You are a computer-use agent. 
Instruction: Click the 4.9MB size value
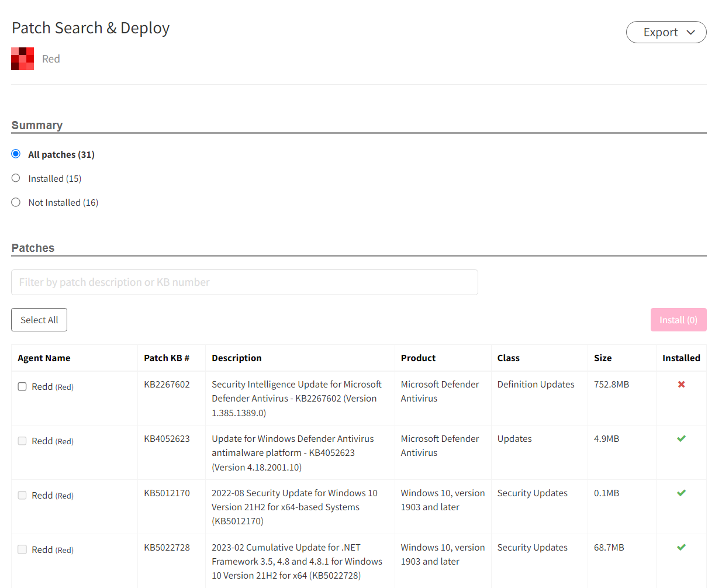(606, 439)
